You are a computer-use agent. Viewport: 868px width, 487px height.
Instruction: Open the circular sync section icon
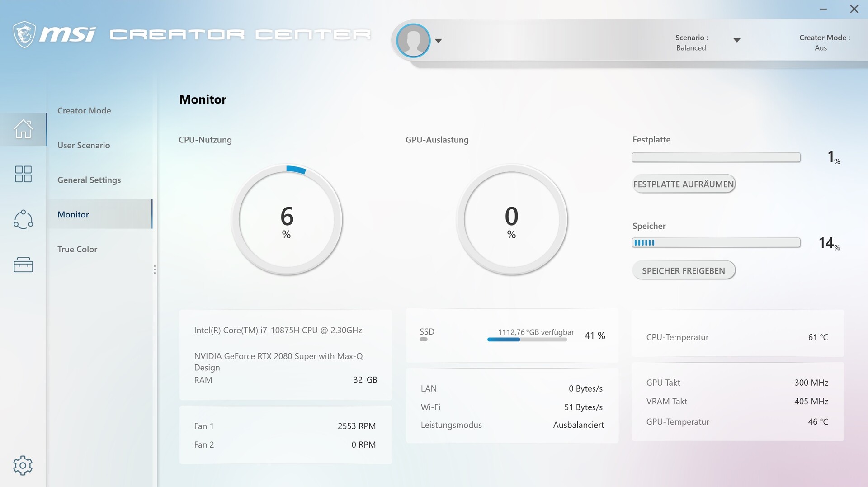[23, 219]
